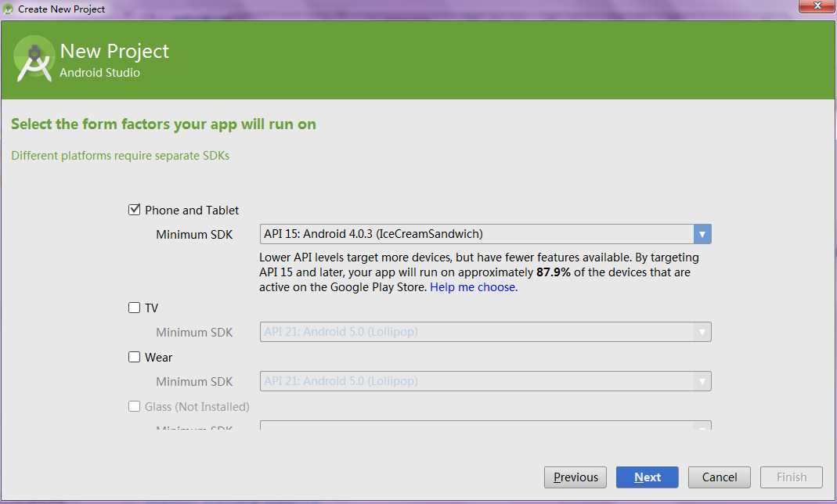Click the Android icon in title bar

[8, 9]
